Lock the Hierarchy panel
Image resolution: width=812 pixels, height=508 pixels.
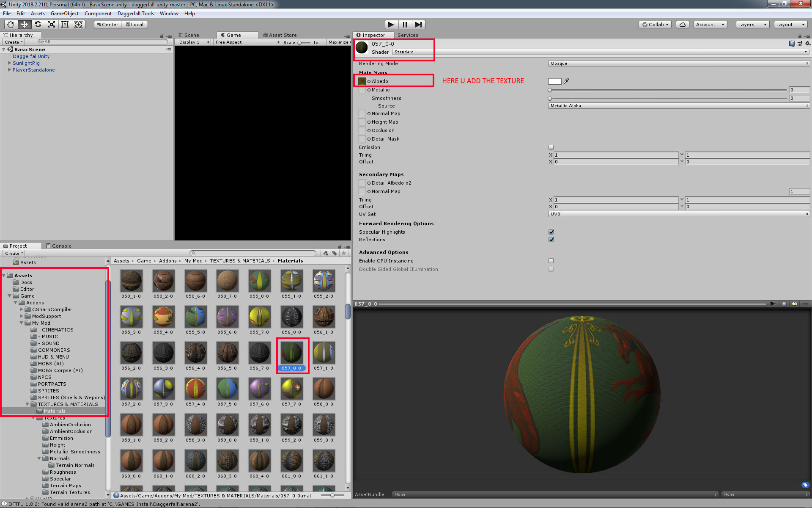pyautogui.click(x=162, y=36)
